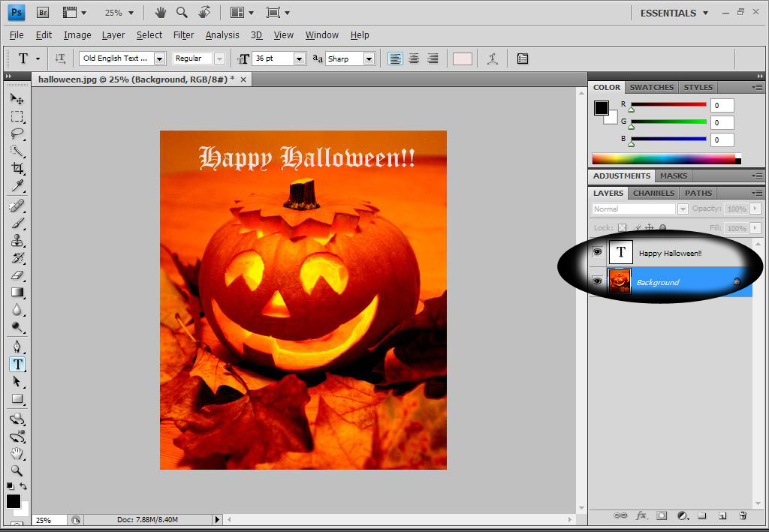Screen dimensions: 769x532
Task: Select the Blur tool
Action: point(17,310)
